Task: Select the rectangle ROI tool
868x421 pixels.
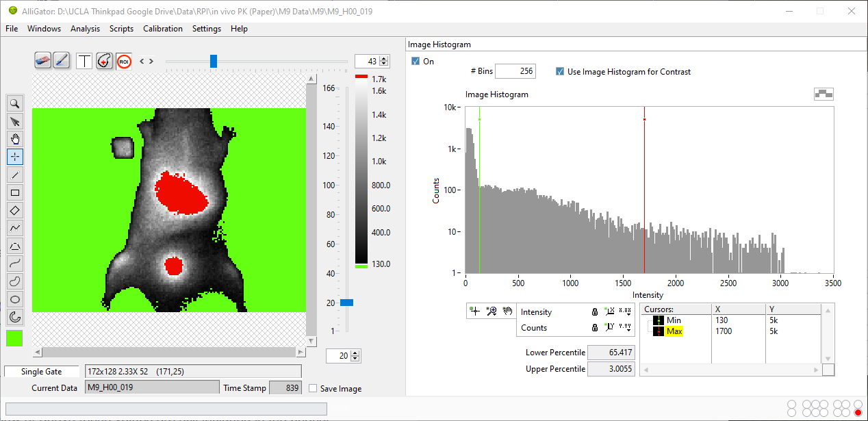Action: pos(14,192)
